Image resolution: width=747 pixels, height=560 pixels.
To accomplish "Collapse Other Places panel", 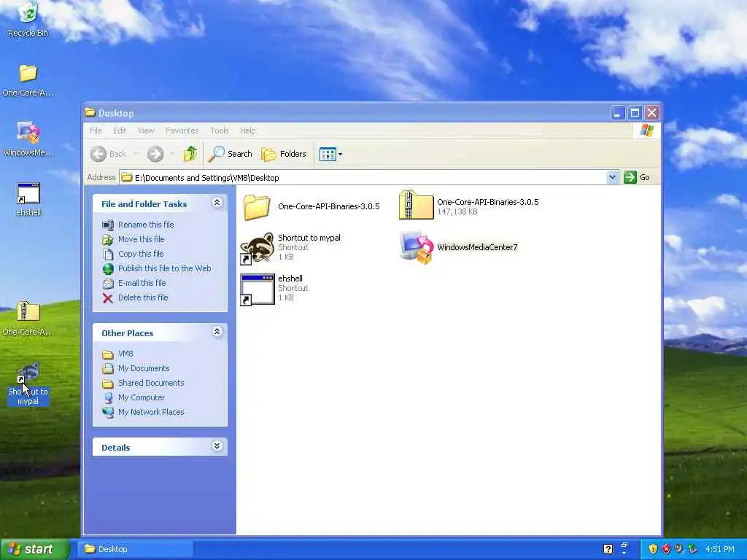I will (x=217, y=332).
